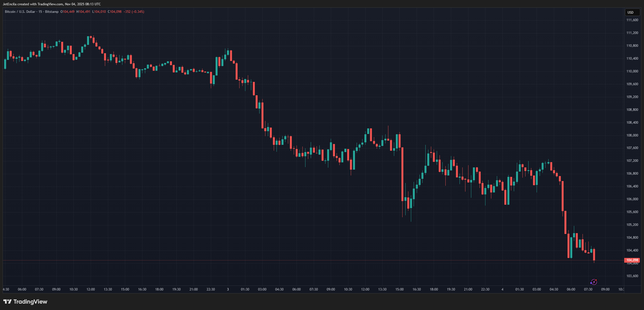Click the 12:00 label at the left of the time axis

[x=91, y=289]
